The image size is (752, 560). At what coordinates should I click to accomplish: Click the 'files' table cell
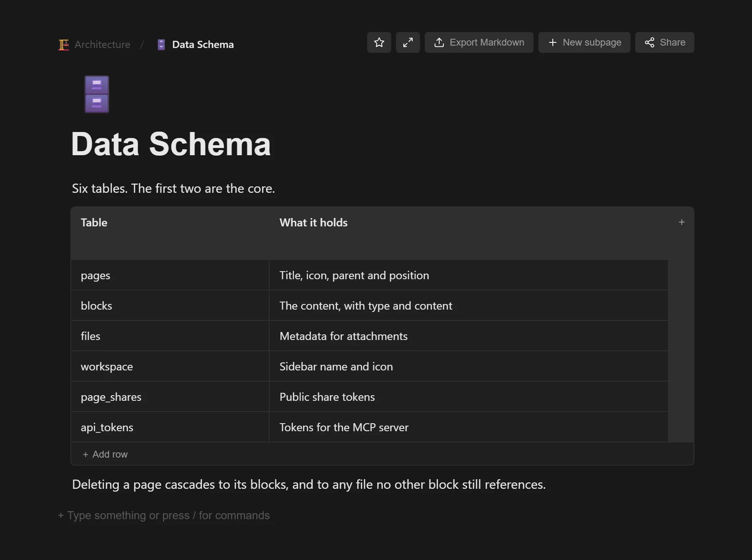click(170, 336)
